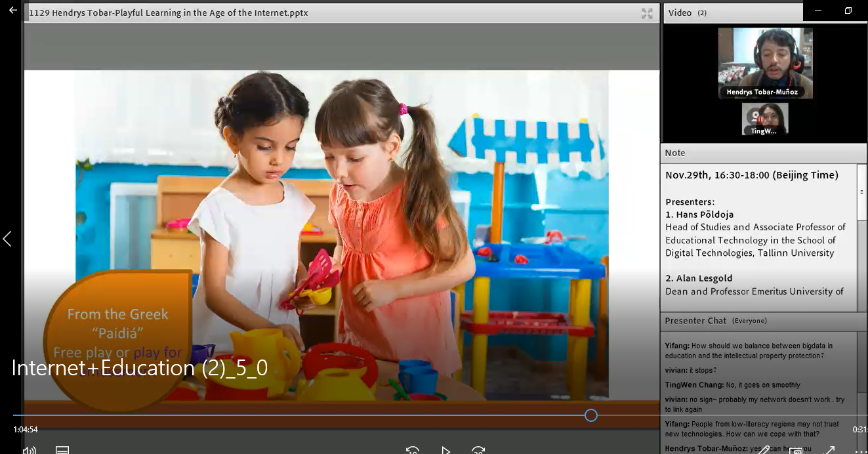Restore down the player window
Viewport: 868px width, 454px height.
point(848,10)
